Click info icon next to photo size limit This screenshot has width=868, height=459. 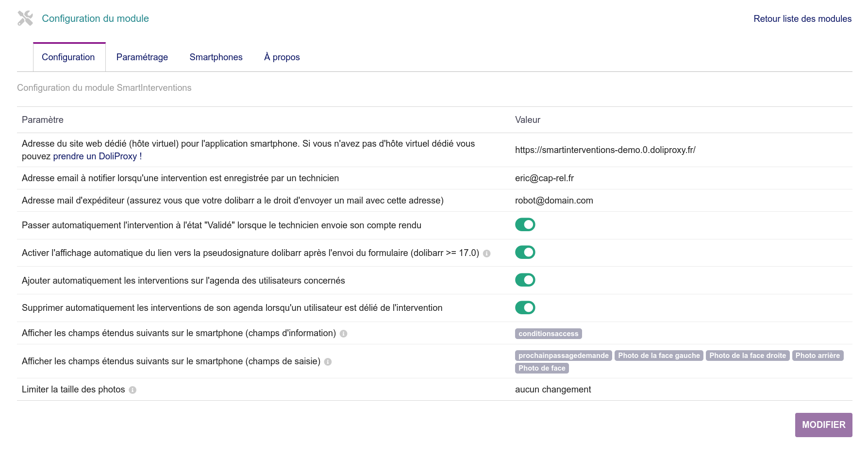pos(133,390)
